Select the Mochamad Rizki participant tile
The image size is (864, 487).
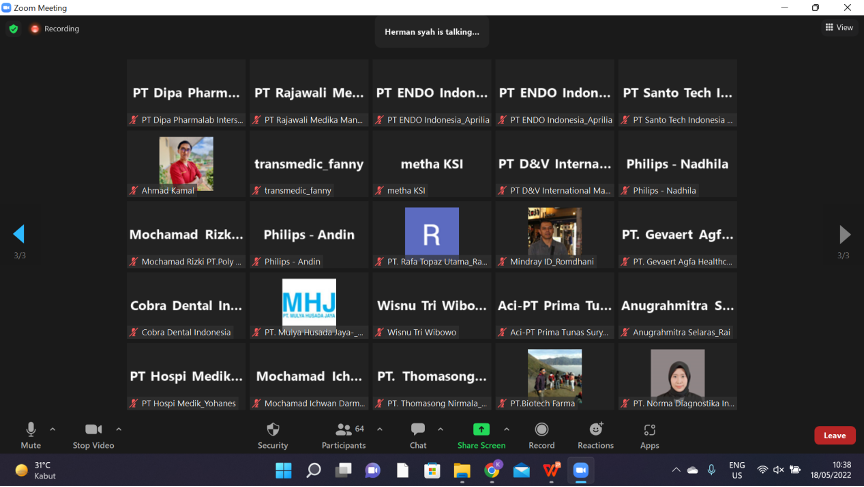tap(186, 235)
